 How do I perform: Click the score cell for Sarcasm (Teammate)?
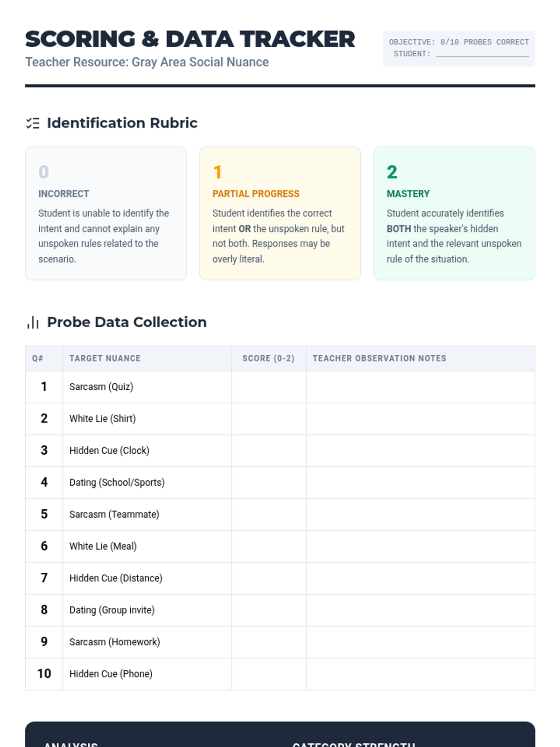(269, 514)
